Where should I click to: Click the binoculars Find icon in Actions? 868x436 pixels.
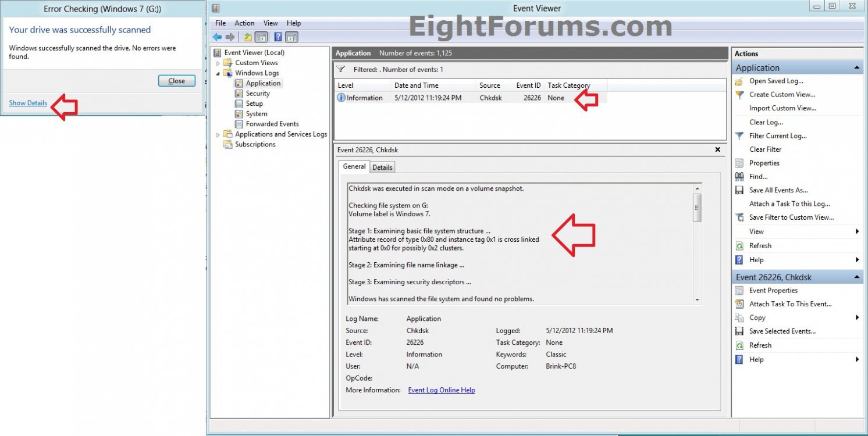coord(739,177)
